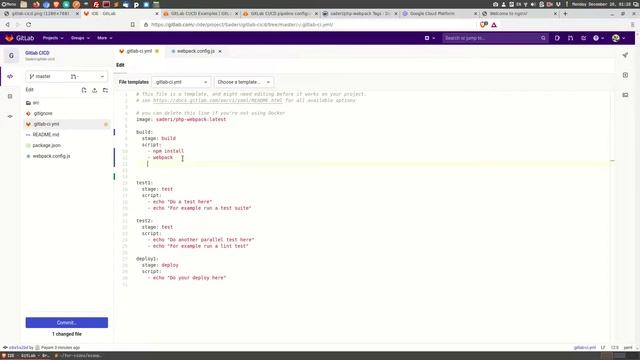Switch to the Welcome to nginx browser tab

pos(519,13)
